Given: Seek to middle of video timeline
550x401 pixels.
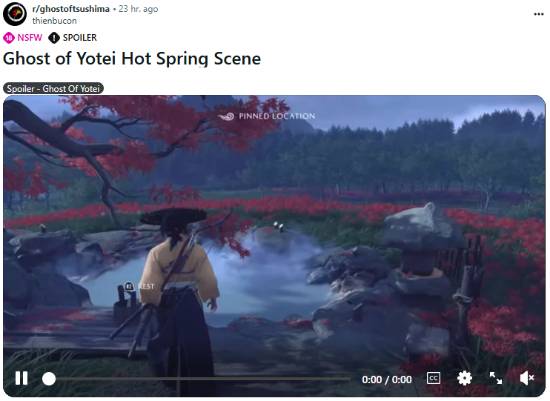Looking at the screenshot, I should coord(200,379).
